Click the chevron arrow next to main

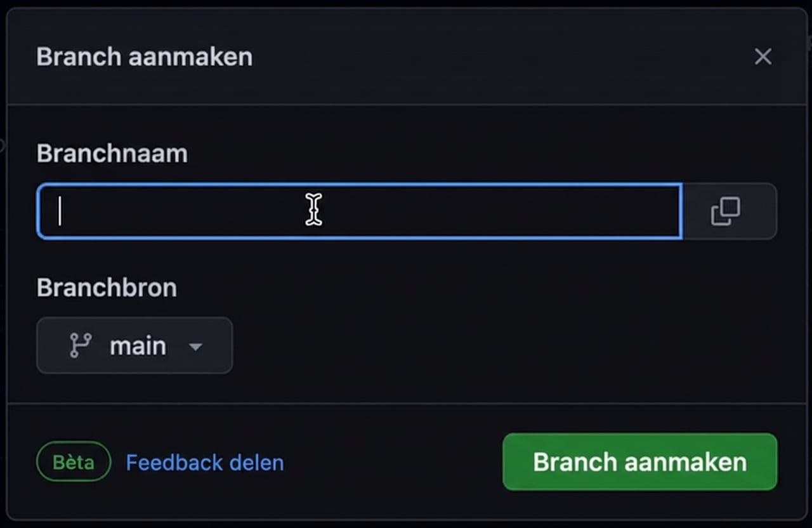[x=195, y=346]
